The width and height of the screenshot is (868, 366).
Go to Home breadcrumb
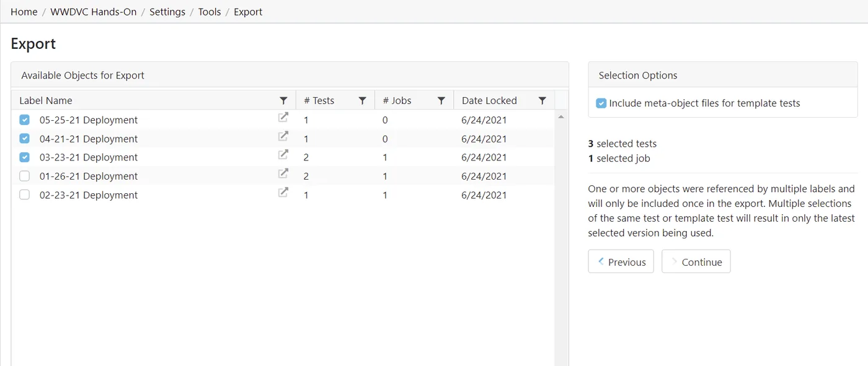[24, 12]
